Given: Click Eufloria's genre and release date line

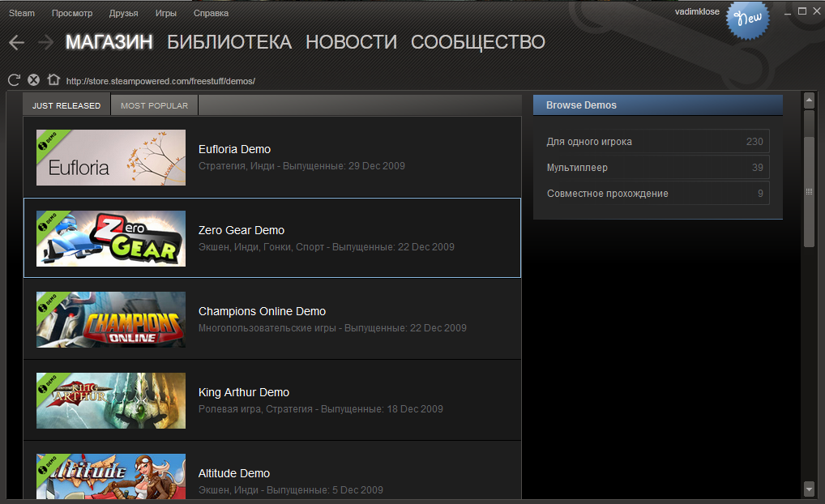Looking at the screenshot, I should 301,166.
